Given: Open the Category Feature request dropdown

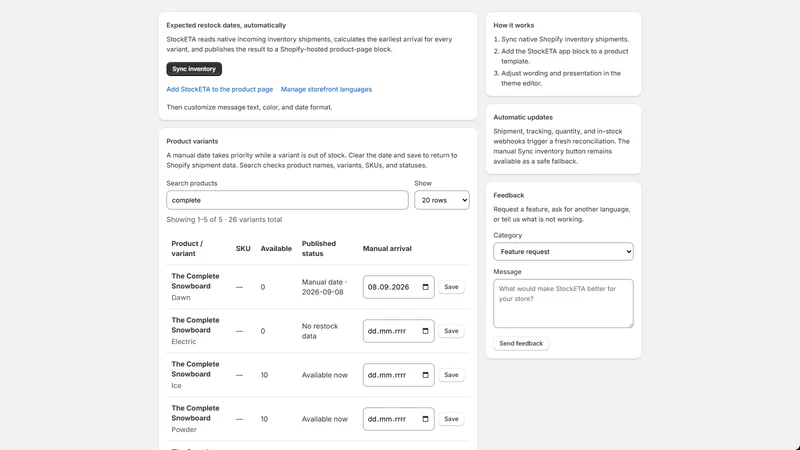Looking at the screenshot, I should [x=563, y=252].
